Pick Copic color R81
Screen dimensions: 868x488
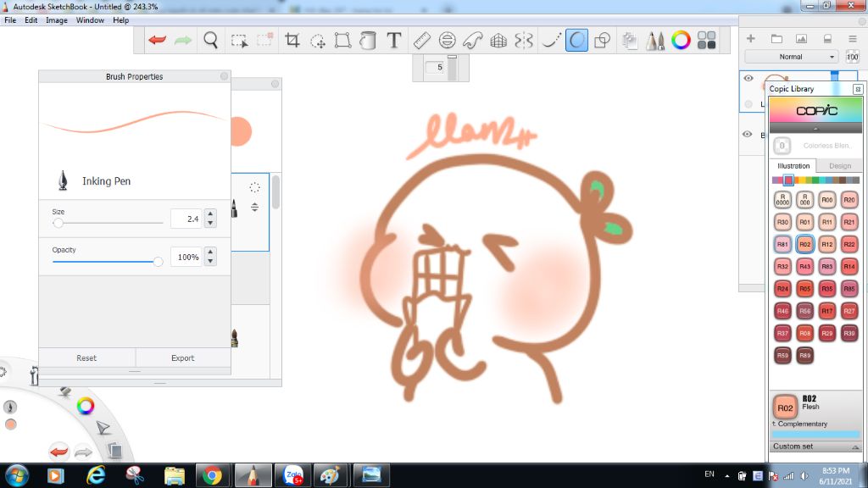tap(782, 244)
